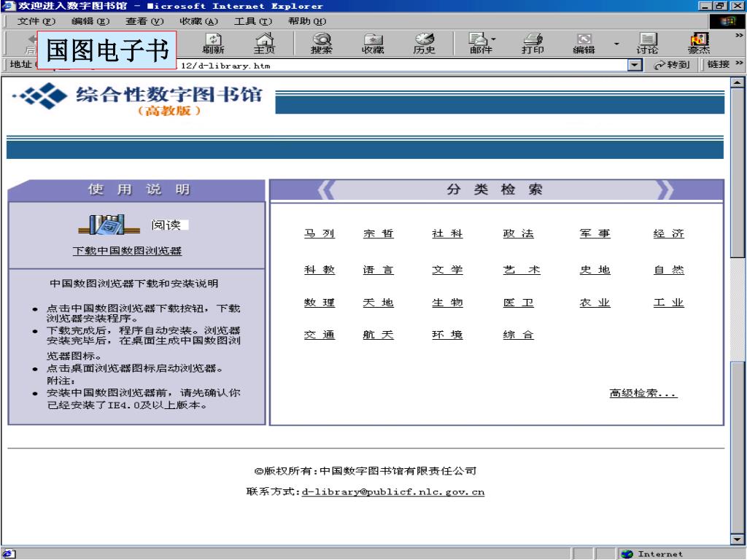The height and width of the screenshot is (560, 747).
Task: Click the 综合性数字图书馆 site logo
Action: pos(137,98)
